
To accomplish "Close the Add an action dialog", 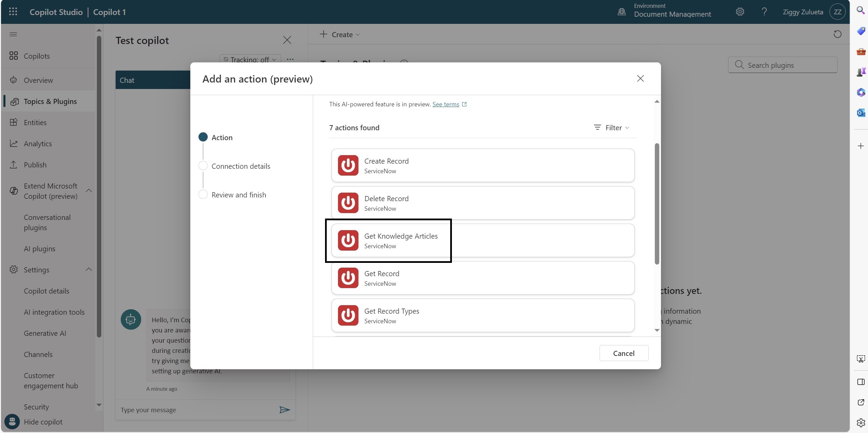I will tap(640, 79).
